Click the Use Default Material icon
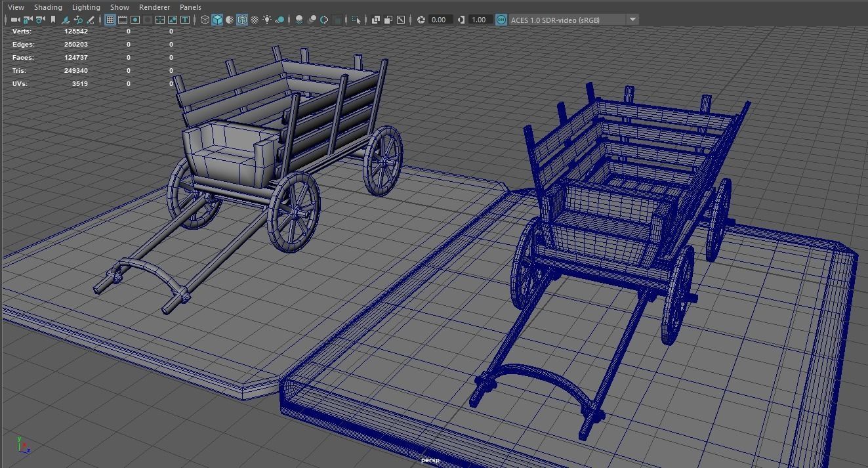This screenshot has height=468, width=868. tap(230, 20)
